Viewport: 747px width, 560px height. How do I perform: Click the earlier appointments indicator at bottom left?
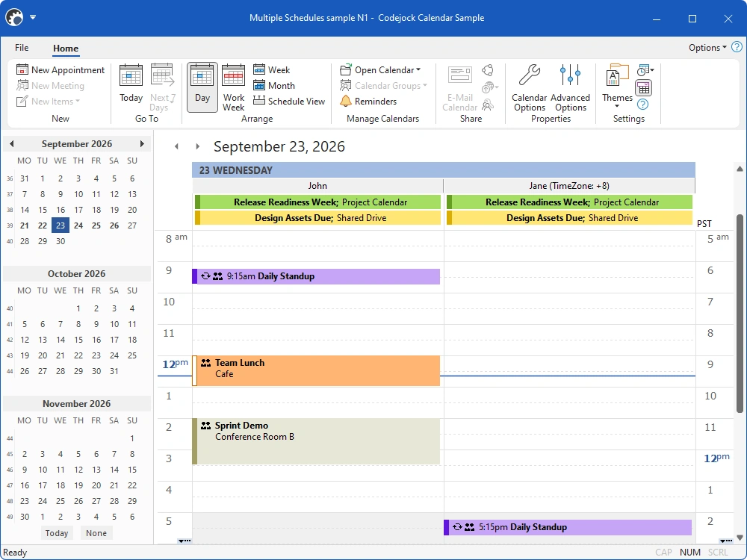(185, 541)
